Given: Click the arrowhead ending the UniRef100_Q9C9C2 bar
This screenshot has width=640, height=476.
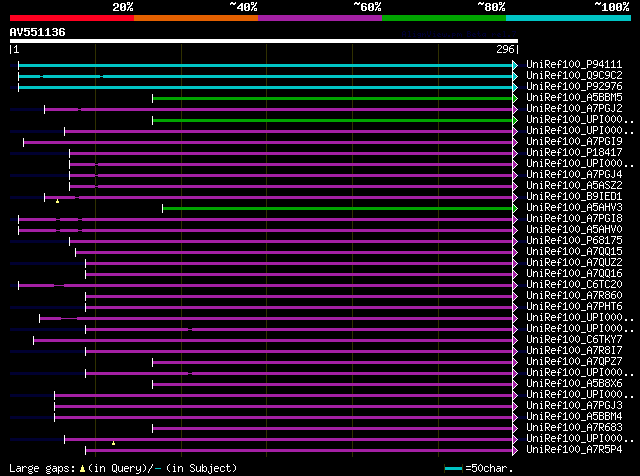Looking at the screenshot, I should coord(515,76).
